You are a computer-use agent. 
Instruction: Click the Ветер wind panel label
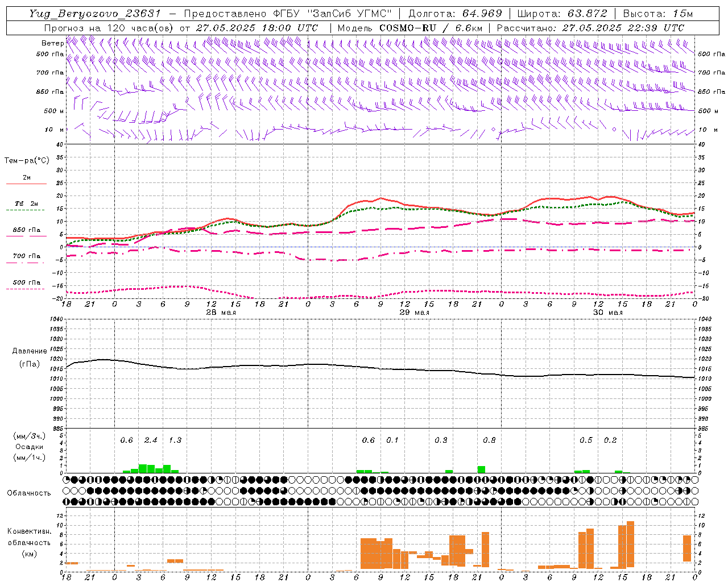(x=52, y=43)
